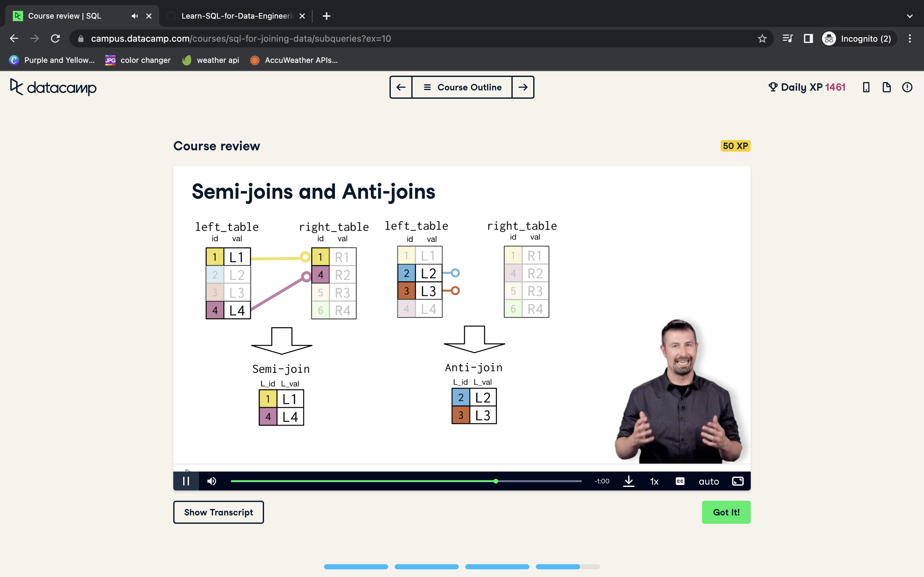Open the auto video quality selector
924x577 pixels.
coord(709,481)
